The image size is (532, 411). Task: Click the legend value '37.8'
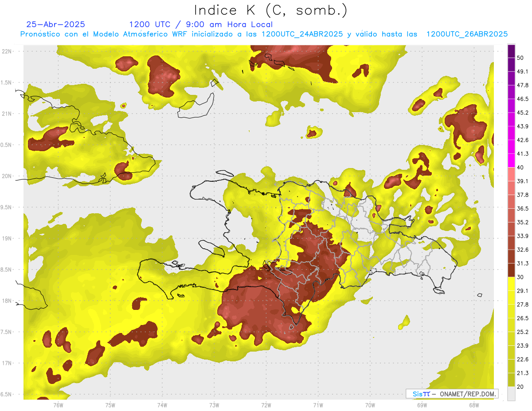click(522, 195)
